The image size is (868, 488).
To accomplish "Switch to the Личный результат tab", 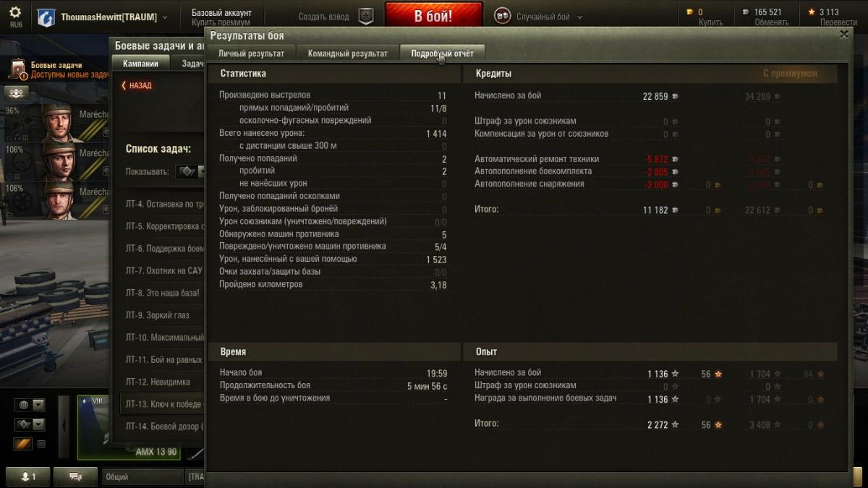I will 251,53.
